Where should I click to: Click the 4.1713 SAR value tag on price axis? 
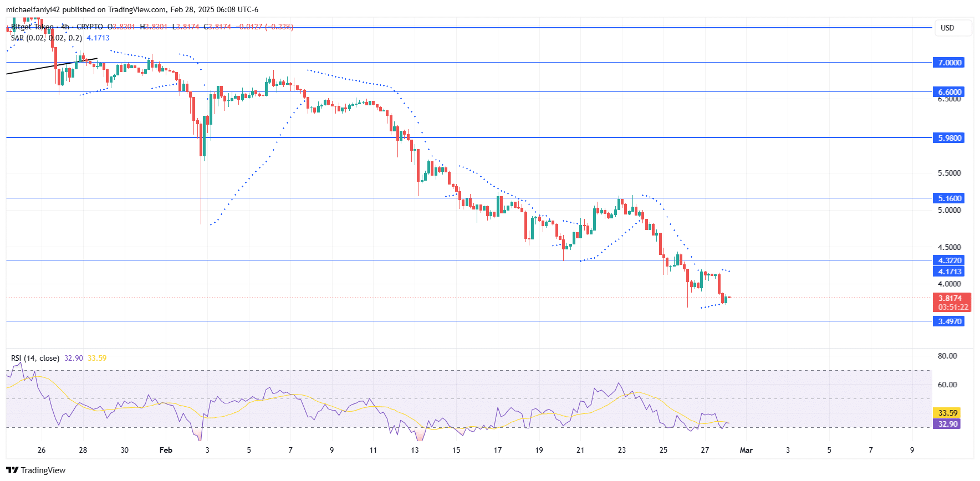(x=950, y=271)
